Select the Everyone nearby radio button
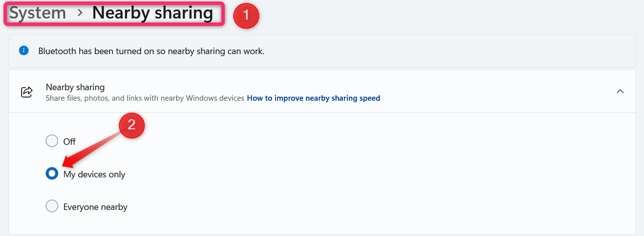This screenshot has width=644, height=236. 52,206
